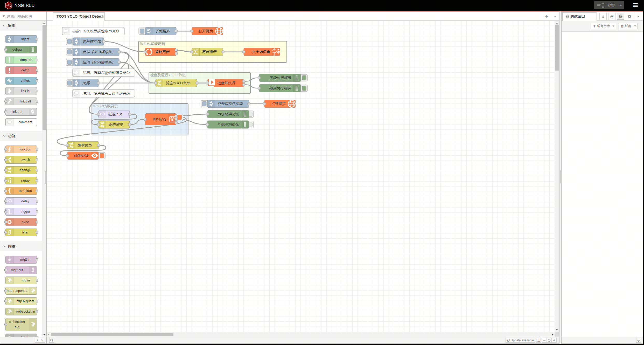Open the 所有节点 filter dropdown
Image resolution: width=644 pixels, height=345 pixels.
point(603,26)
